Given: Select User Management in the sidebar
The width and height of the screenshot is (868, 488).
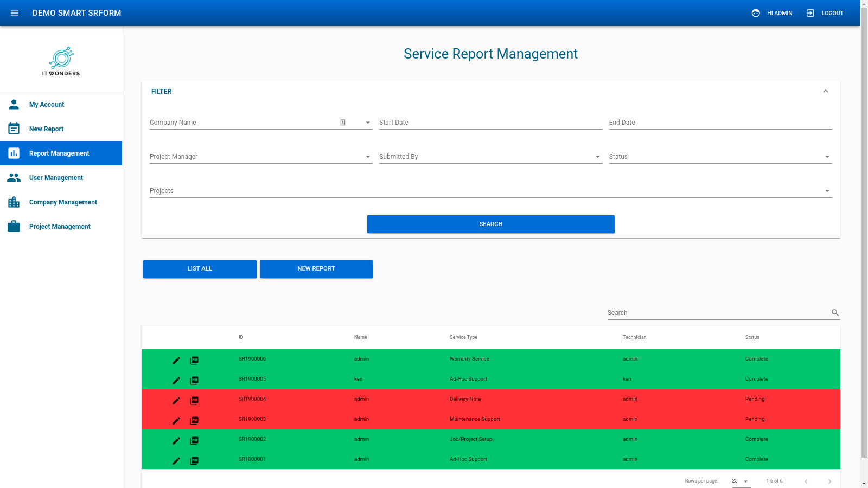Looking at the screenshot, I should point(56,177).
